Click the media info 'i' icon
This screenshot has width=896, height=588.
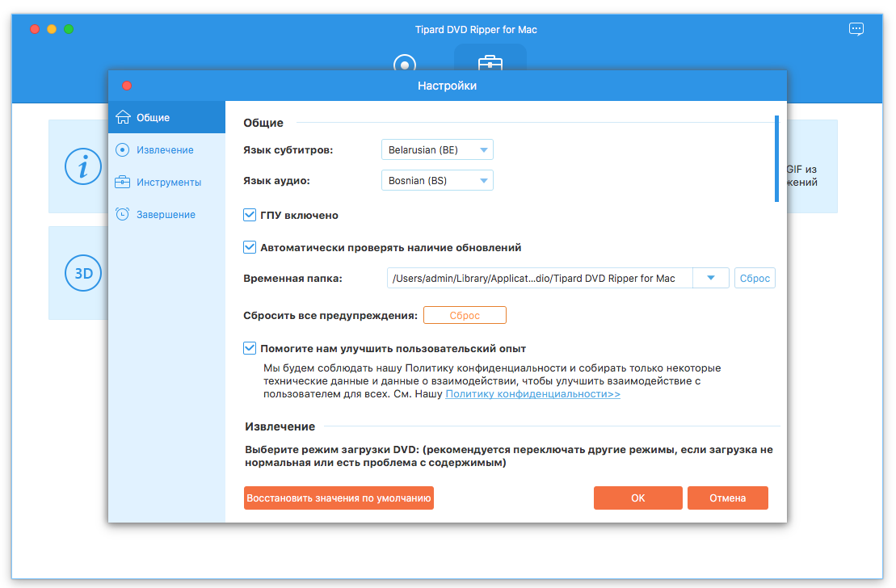point(83,166)
